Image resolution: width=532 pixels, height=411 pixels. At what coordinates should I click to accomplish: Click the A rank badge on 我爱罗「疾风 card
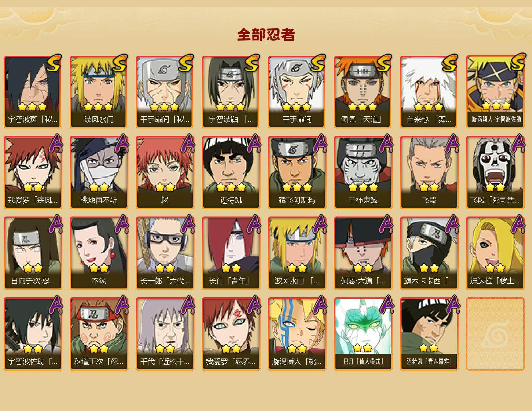coord(55,143)
